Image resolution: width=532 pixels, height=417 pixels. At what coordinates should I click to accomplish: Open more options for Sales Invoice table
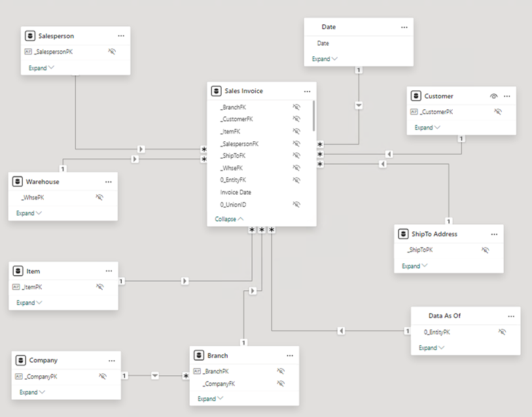(307, 91)
